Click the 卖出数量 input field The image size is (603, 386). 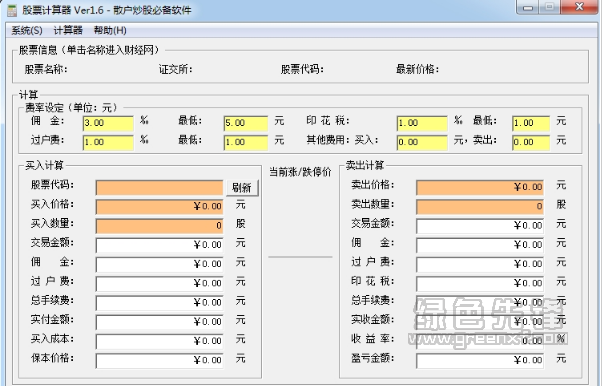(x=480, y=206)
